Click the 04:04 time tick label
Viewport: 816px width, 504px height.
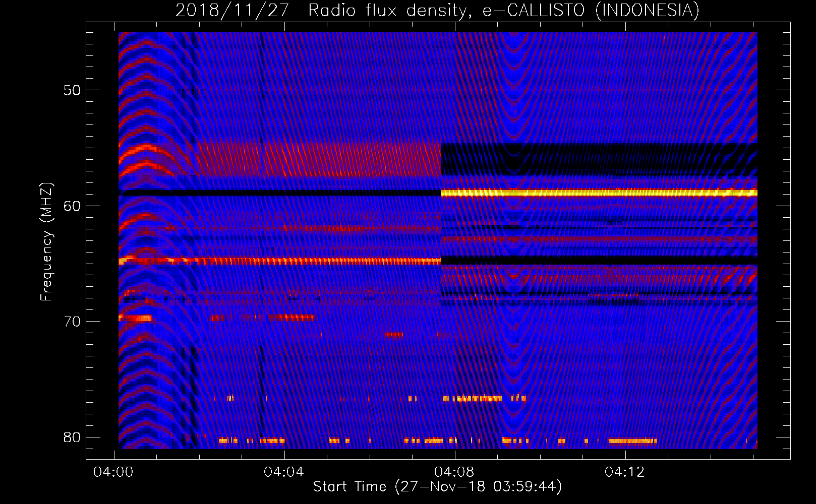click(x=284, y=472)
